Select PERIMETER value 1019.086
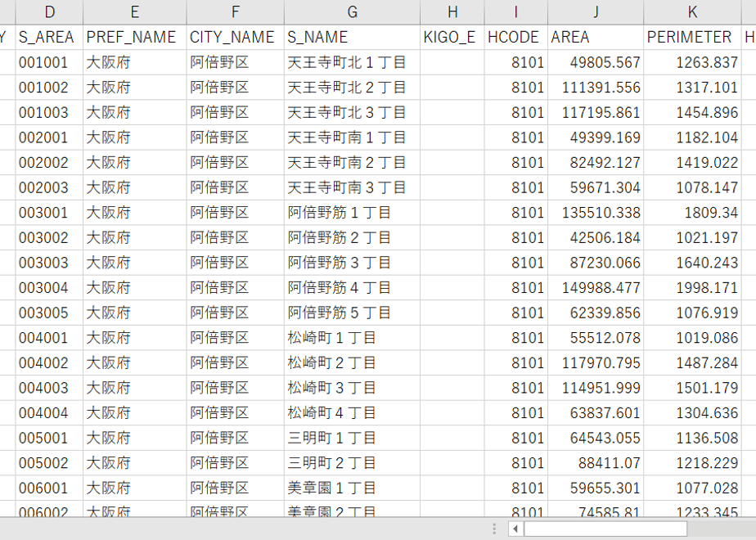 [x=692, y=338]
